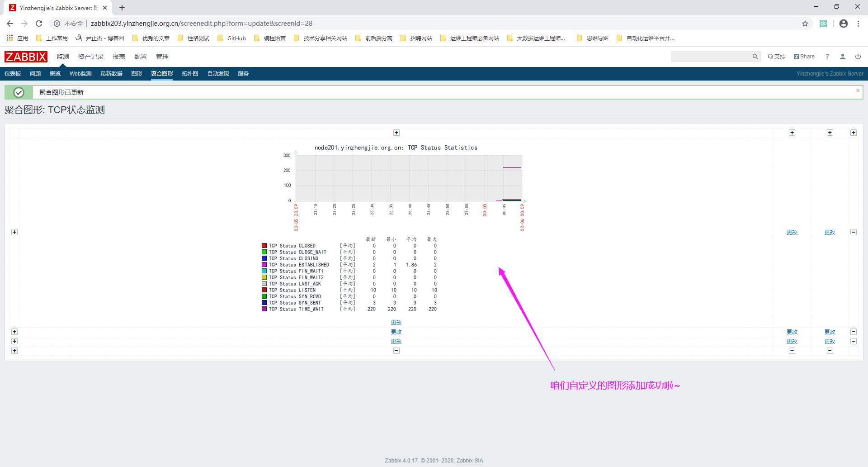Go to the 服务 submenu

(x=243, y=74)
